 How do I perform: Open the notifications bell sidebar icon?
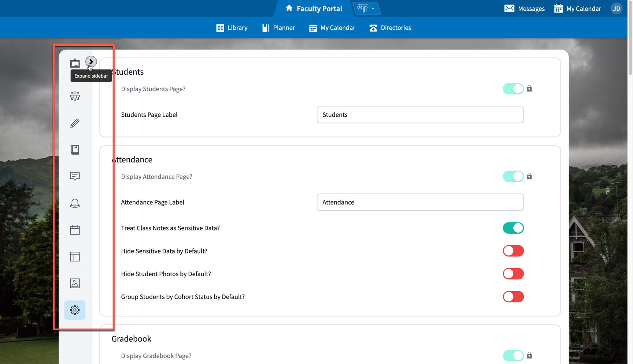[75, 203]
